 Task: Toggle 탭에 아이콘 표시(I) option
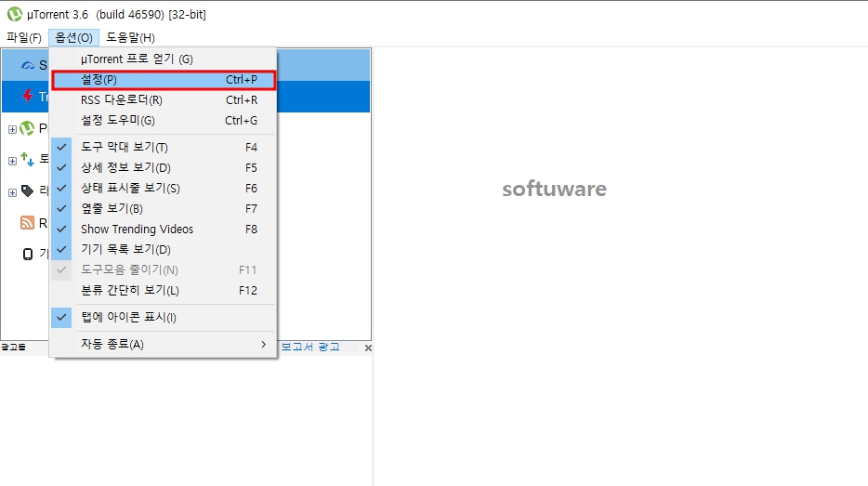pyautogui.click(x=164, y=317)
